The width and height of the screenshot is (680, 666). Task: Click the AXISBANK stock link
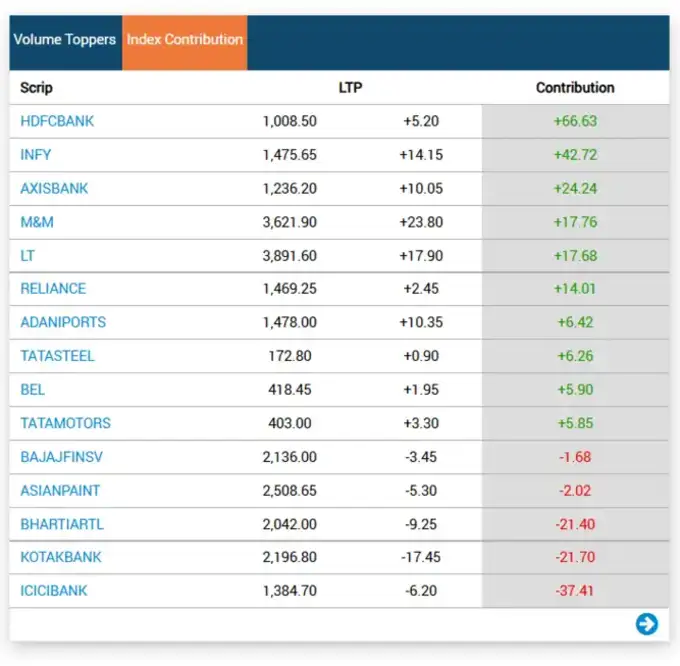point(54,188)
